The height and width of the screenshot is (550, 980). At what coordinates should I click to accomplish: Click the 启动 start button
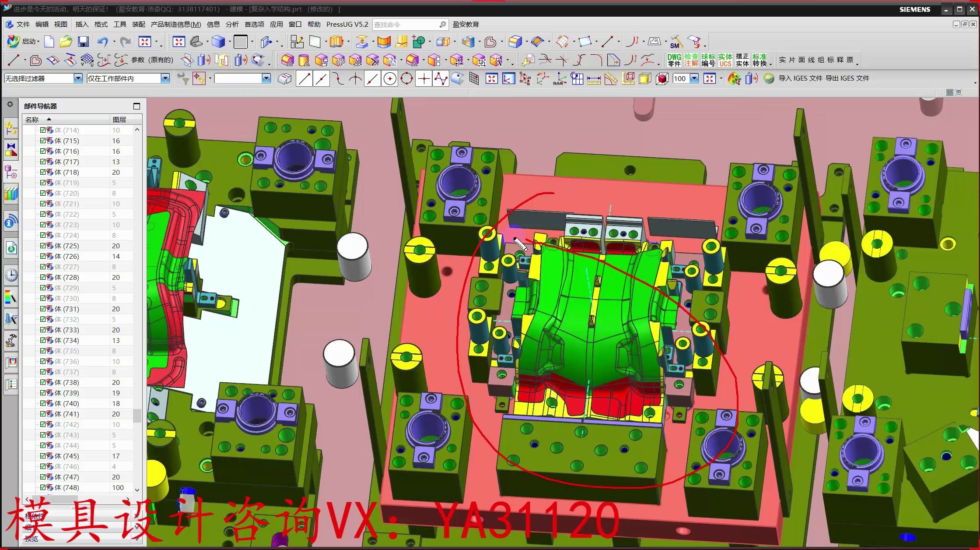[23, 42]
